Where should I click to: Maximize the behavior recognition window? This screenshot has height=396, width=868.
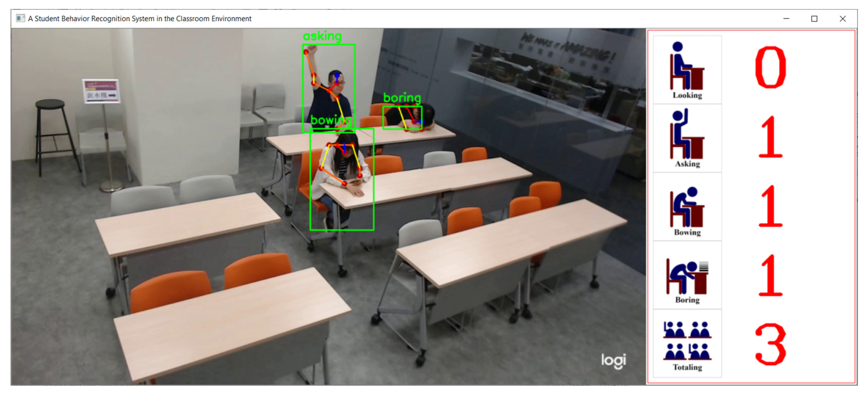pyautogui.click(x=814, y=18)
